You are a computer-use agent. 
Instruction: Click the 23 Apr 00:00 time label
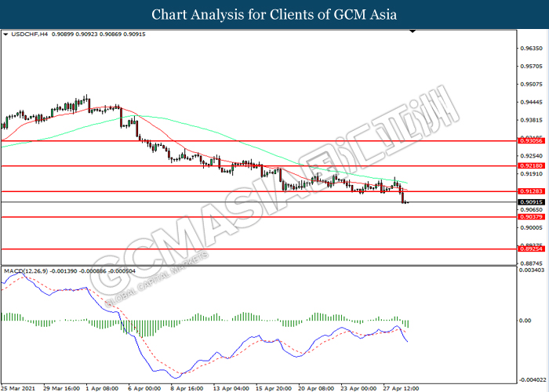tap(358, 388)
